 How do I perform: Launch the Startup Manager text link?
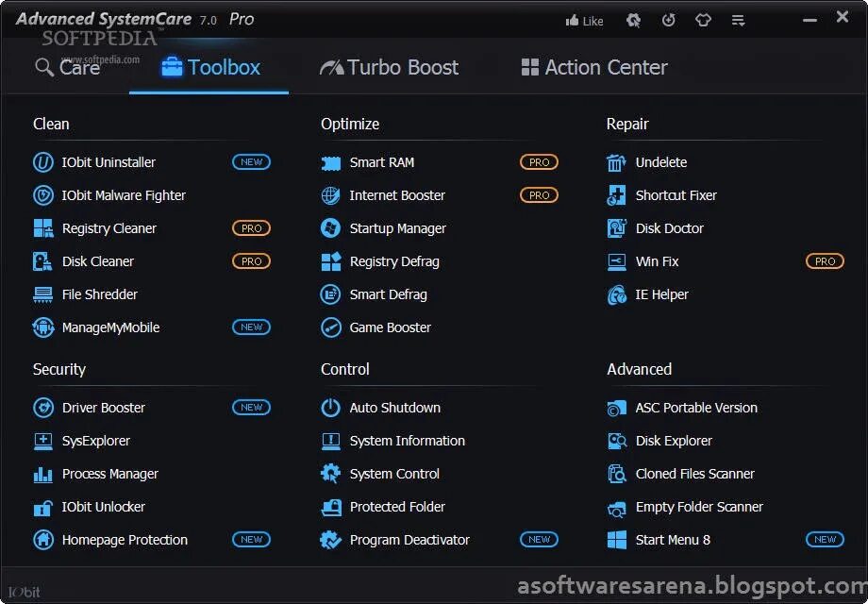(397, 228)
